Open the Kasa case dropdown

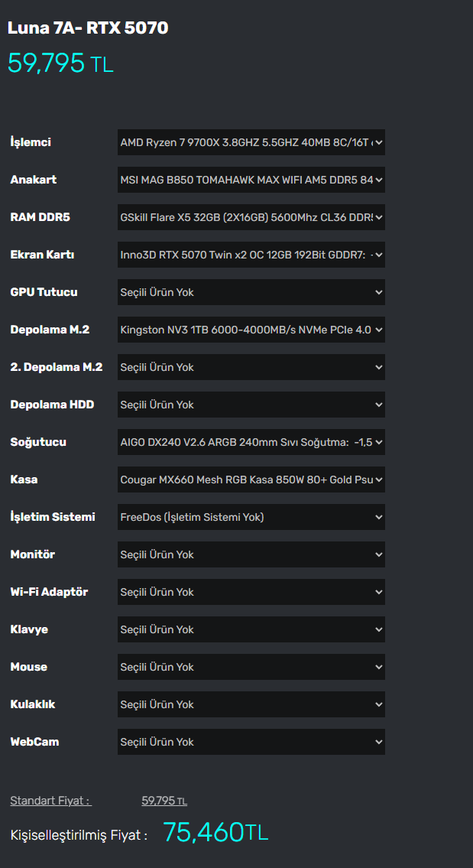pyautogui.click(x=251, y=480)
